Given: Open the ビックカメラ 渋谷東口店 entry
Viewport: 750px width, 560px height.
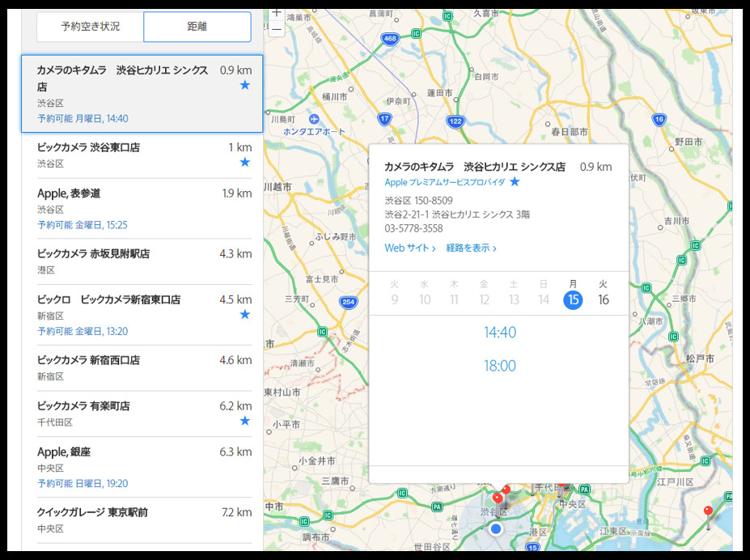Looking at the screenshot, I should (145, 155).
